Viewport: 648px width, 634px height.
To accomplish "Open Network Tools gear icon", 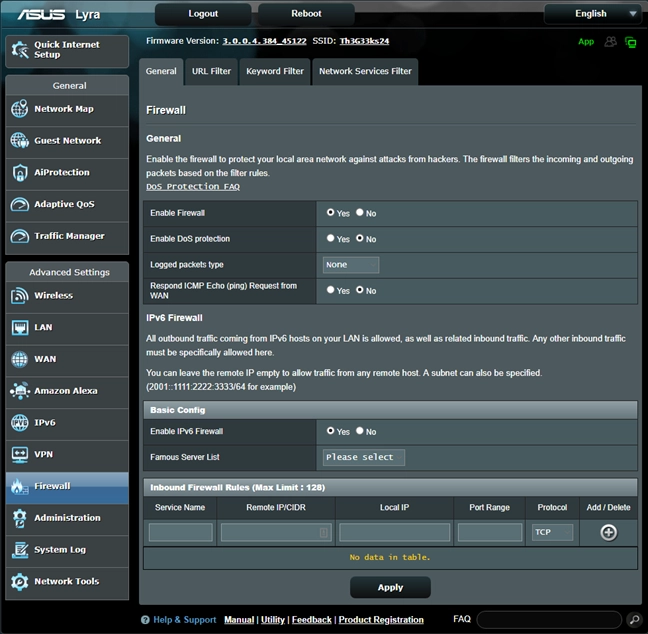I will (x=19, y=582).
